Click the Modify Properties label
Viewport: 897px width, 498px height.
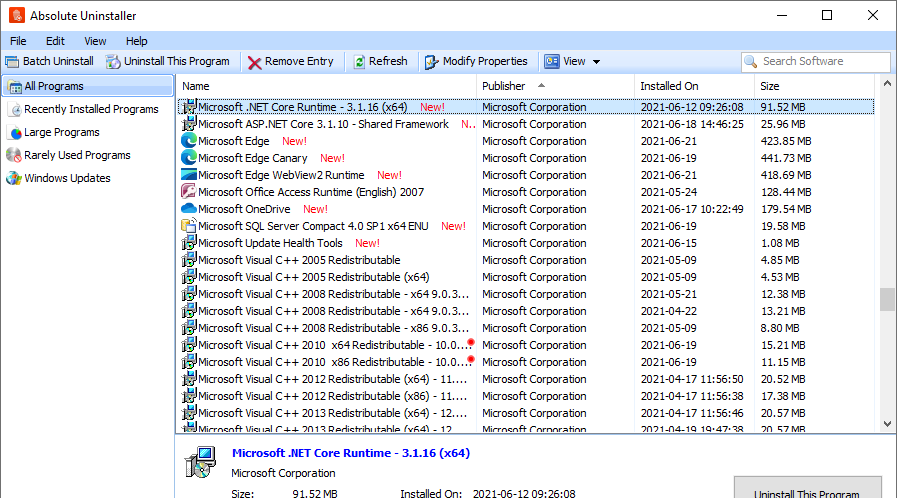click(x=485, y=61)
